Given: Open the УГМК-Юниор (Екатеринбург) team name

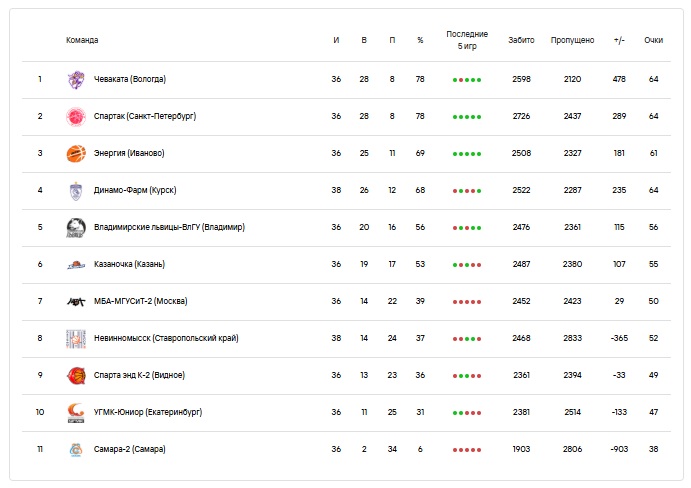Looking at the screenshot, I should (148, 413).
